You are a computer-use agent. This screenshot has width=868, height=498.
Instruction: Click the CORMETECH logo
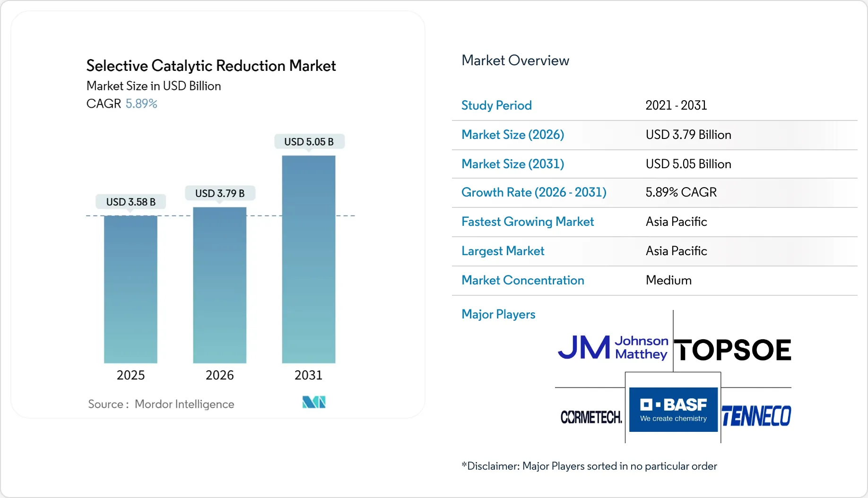[x=591, y=417]
